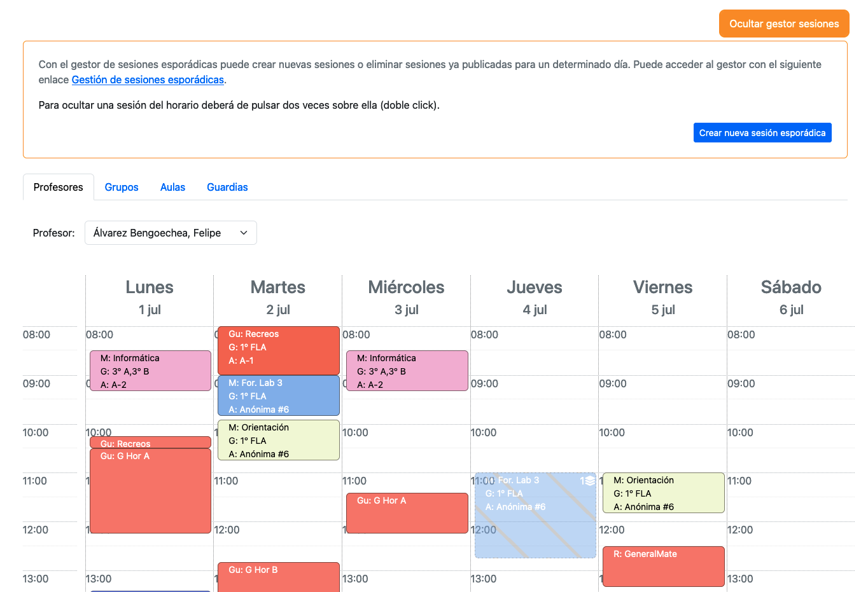Select Martes For. Lab 3 session

[x=279, y=396]
